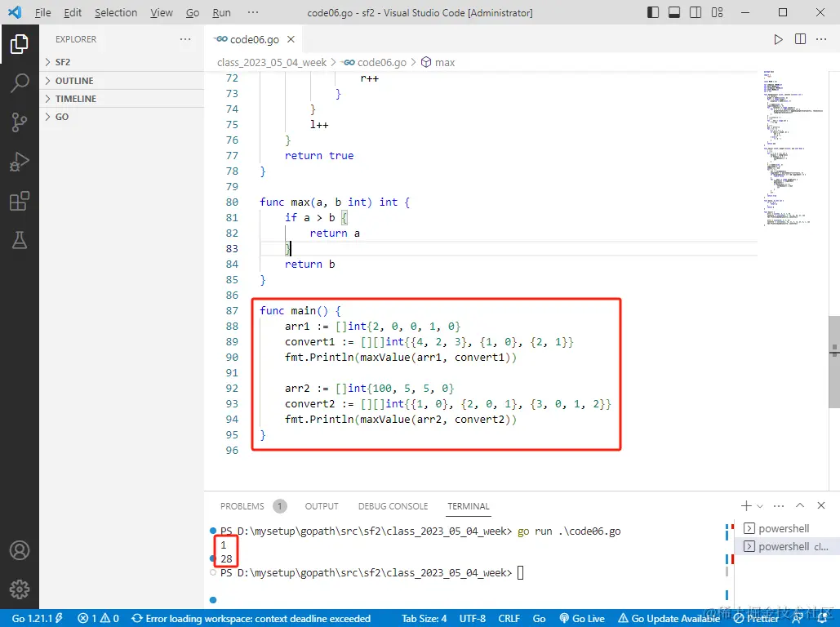840x627 pixels.
Task: Open the Edit menu
Action: click(x=73, y=12)
